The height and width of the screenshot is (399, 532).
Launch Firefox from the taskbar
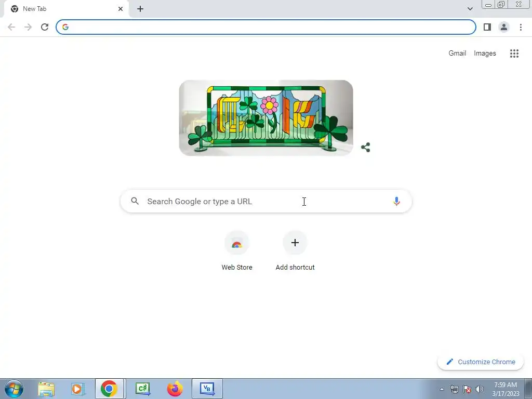[175, 389]
